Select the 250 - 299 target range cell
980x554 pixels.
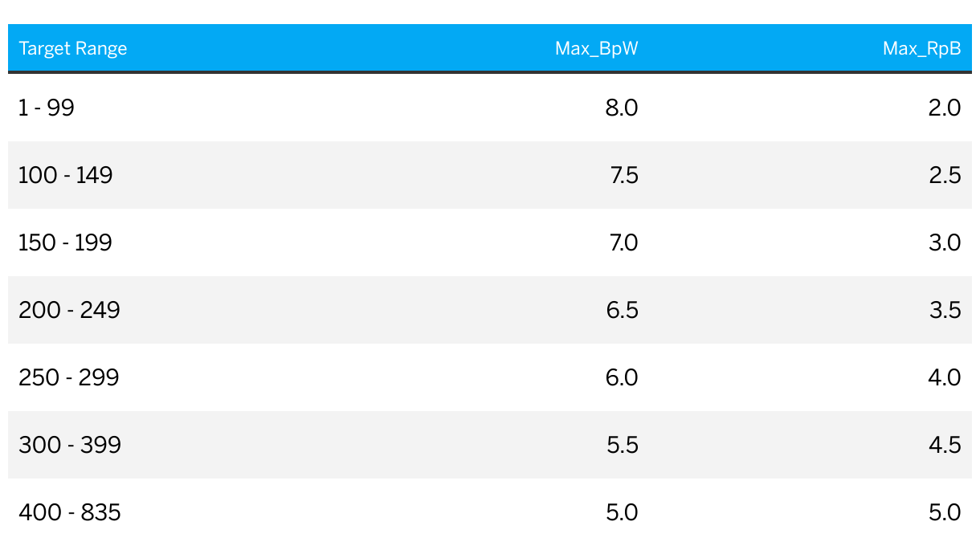coord(69,377)
